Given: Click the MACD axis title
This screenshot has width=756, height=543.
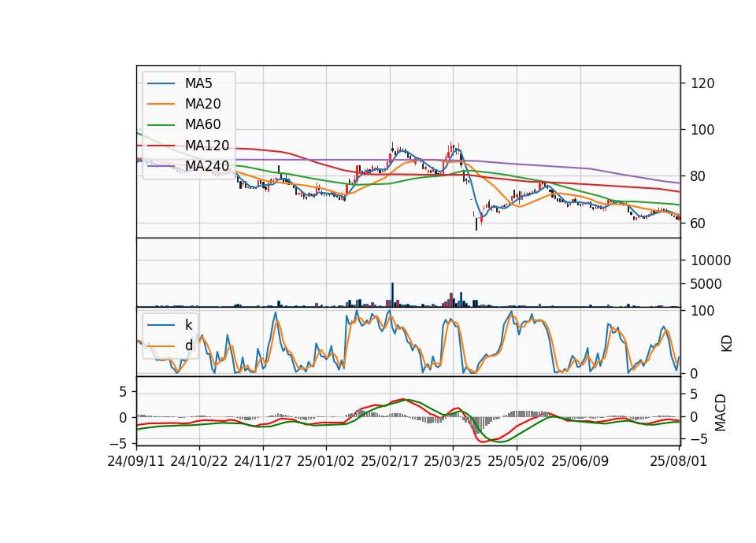Looking at the screenshot, I should coord(720,412).
